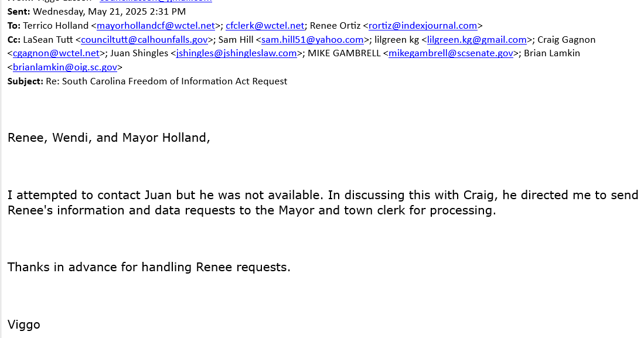Click the cfclerk@wctel.net address link

coord(265,26)
